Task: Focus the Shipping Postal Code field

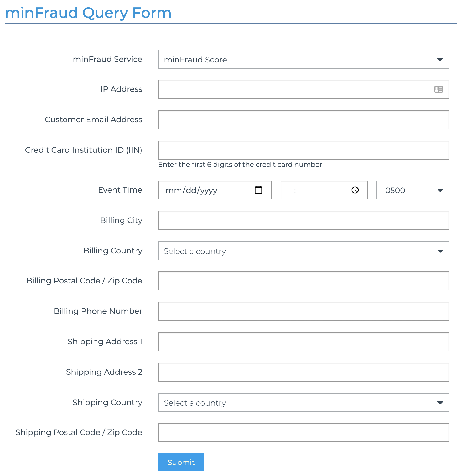Action: [303, 433]
